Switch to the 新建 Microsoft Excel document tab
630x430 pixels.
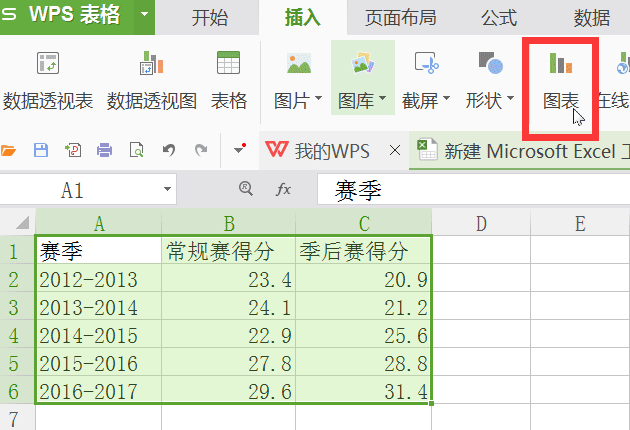[522, 151]
